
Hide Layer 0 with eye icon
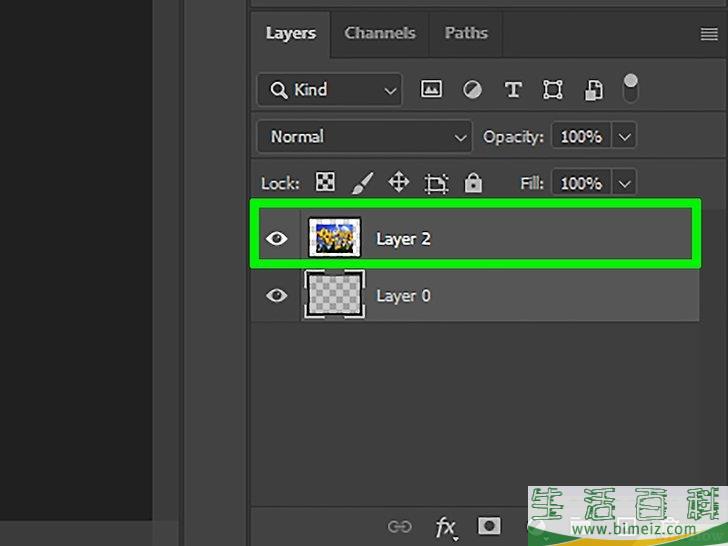tap(277, 296)
